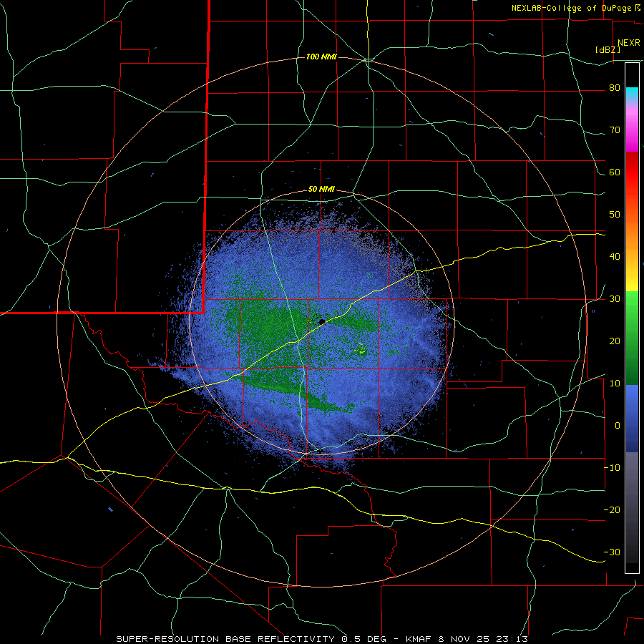The image size is (644, 644).
Task: Select the 70 value on dBZ scale
Action: coord(615,130)
